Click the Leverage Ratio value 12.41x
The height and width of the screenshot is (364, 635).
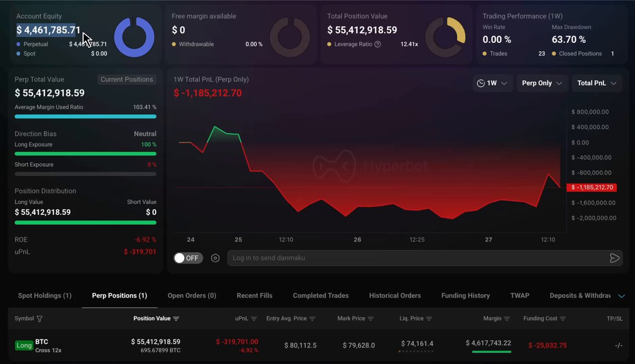point(409,44)
